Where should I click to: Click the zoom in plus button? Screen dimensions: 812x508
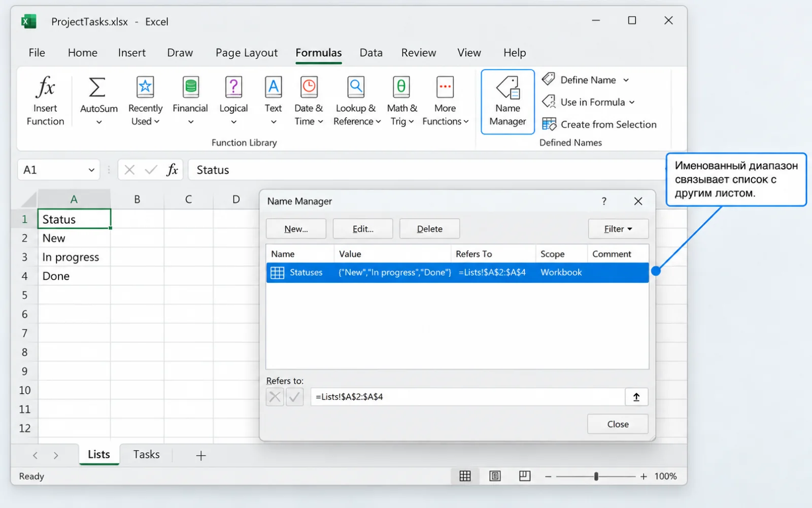[644, 477]
